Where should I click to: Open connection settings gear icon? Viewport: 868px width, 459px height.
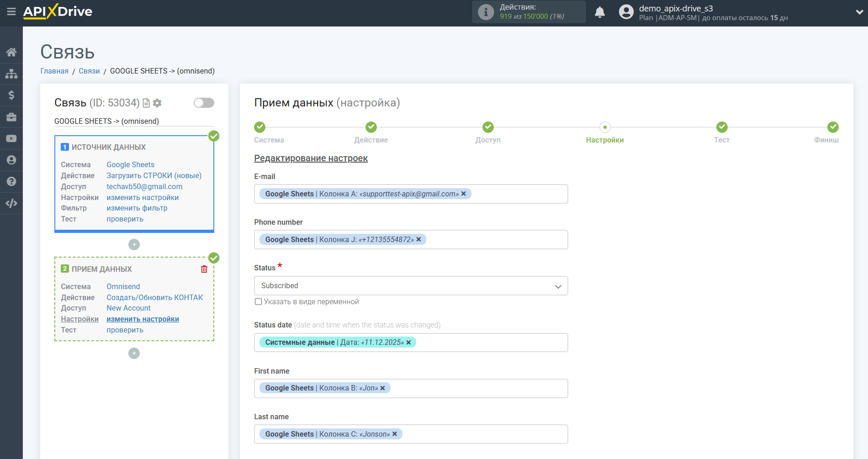coord(157,103)
